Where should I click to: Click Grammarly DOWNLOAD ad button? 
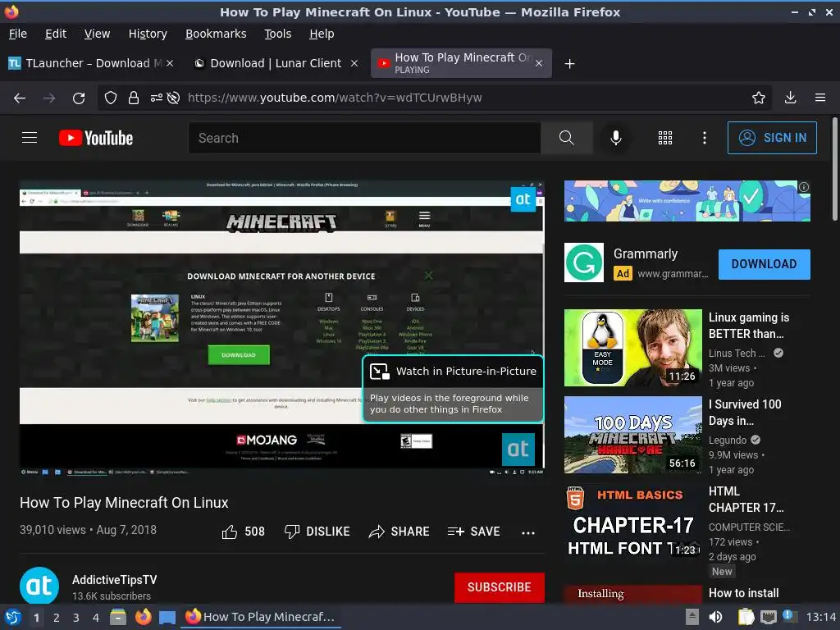(764, 264)
